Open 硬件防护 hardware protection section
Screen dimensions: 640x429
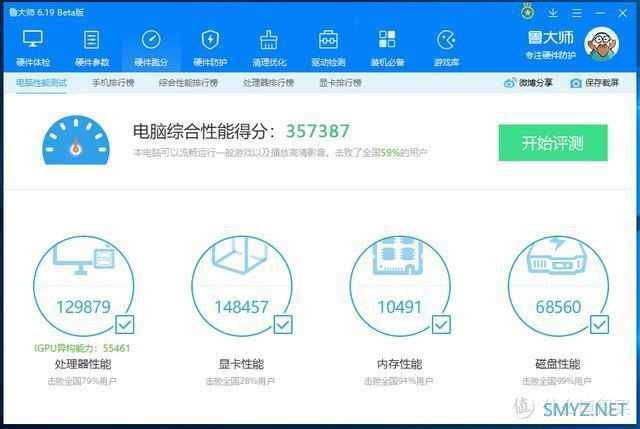click(210, 48)
